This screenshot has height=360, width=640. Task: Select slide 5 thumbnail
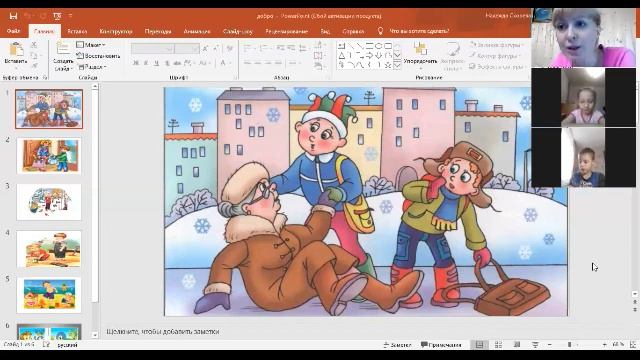(49, 295)
